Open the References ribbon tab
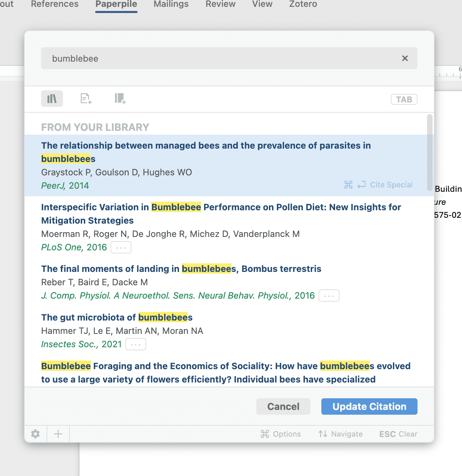Viewport: 462px width, 476px height. pyautogui.click(x=55, y=4)
